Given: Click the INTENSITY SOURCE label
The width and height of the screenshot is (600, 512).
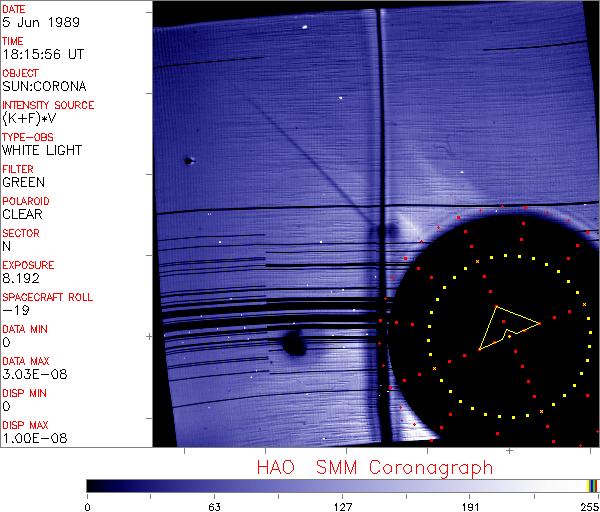Looking at the screenshot, I should (48, 105).
